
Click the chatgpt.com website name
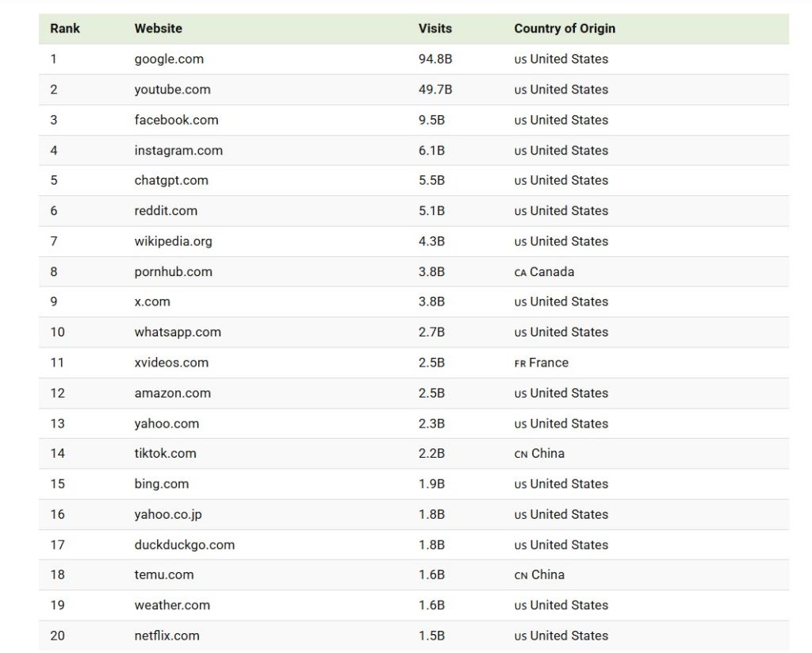click(171, 180)
